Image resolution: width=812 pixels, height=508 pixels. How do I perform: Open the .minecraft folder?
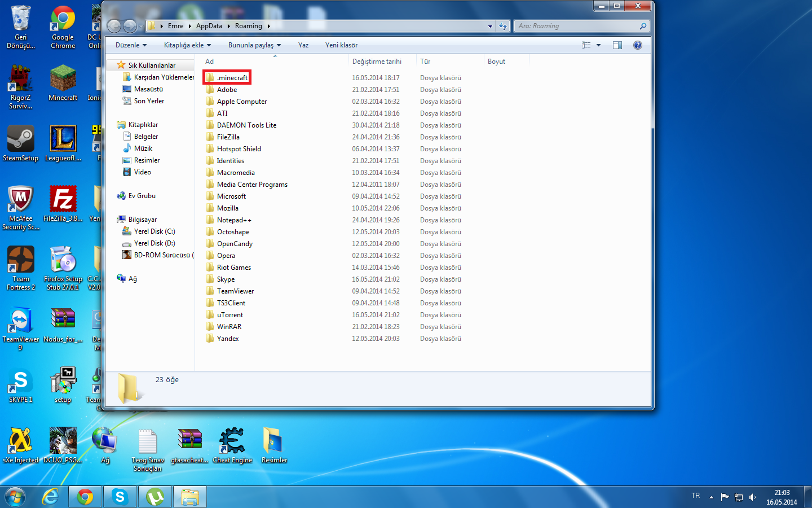(x=227, y=77)
